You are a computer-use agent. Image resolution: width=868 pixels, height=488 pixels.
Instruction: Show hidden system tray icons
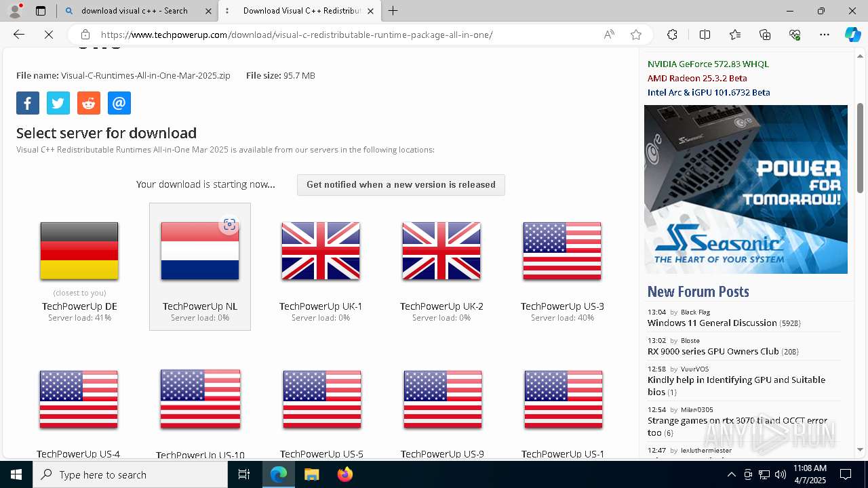pyautogui.click(x=732, y=474)
